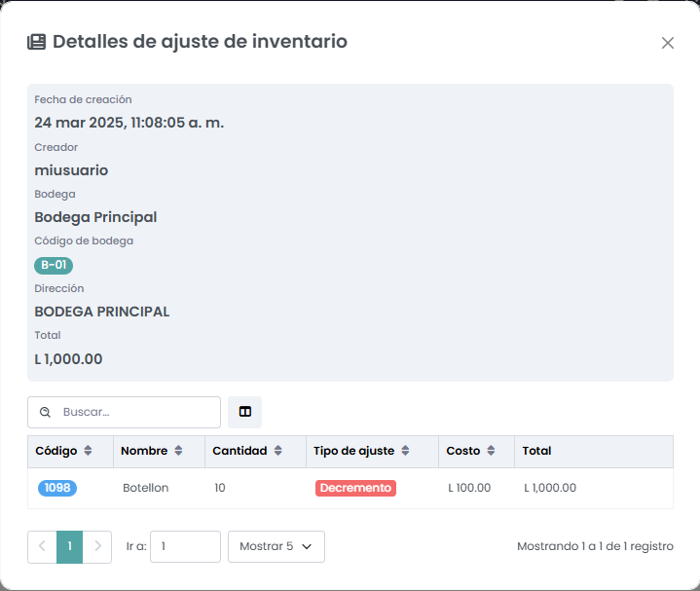The height and width of the screenshot is (591, 700).
Task: Open the Mostrar 5 rows dropdown
Action: pos(276,546)
